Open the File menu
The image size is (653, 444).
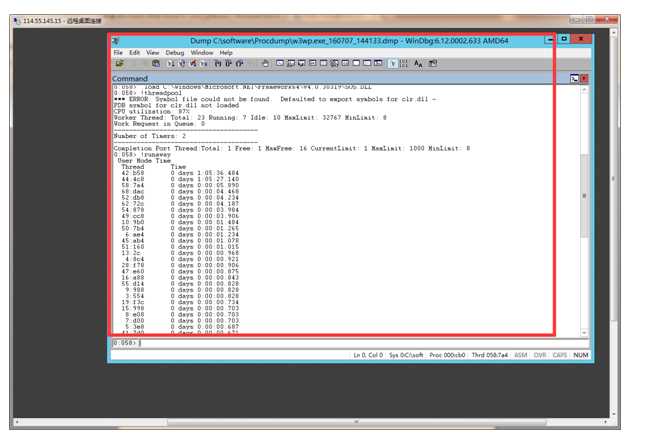coord(118,52)
